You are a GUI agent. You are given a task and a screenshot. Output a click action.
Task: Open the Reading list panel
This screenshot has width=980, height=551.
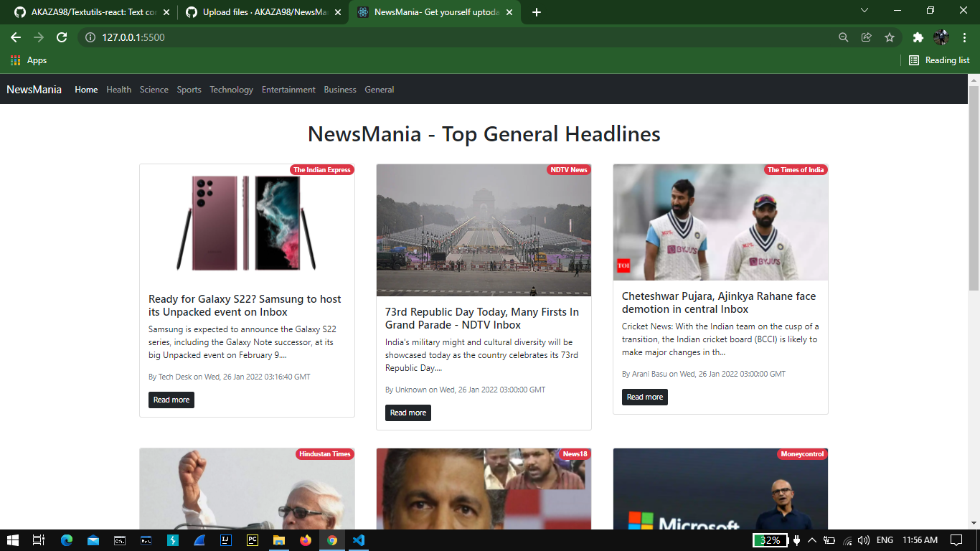[938, 60]
